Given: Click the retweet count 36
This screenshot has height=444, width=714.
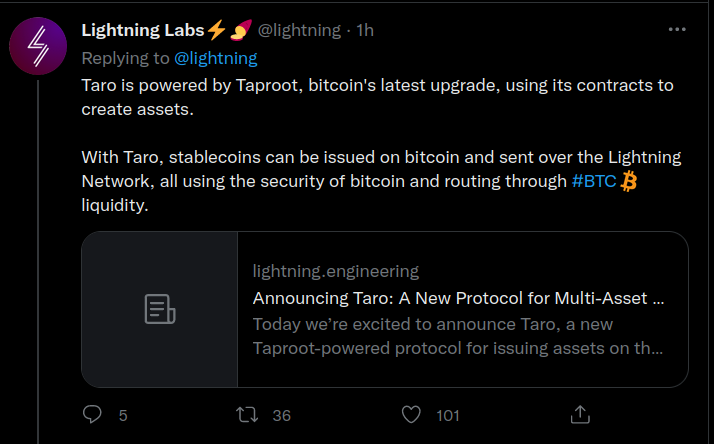Looking at the screenshot, I should (281, 415).
